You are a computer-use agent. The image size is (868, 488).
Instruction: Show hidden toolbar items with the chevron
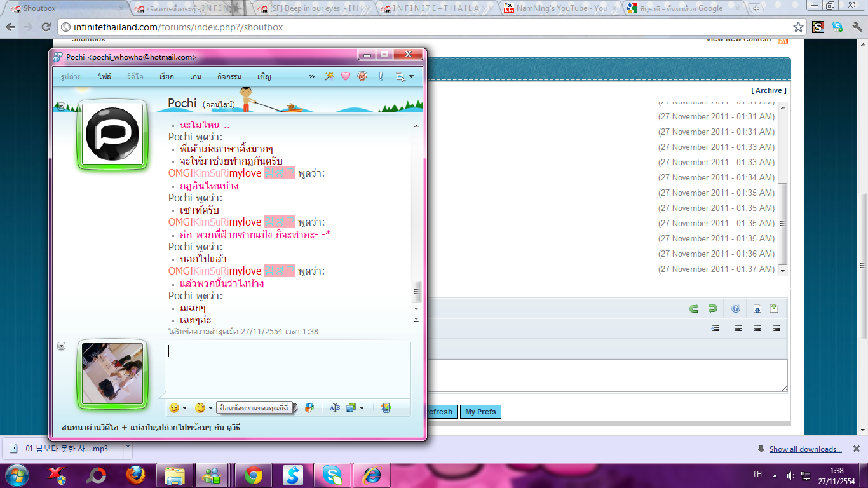tap(312, 77)
